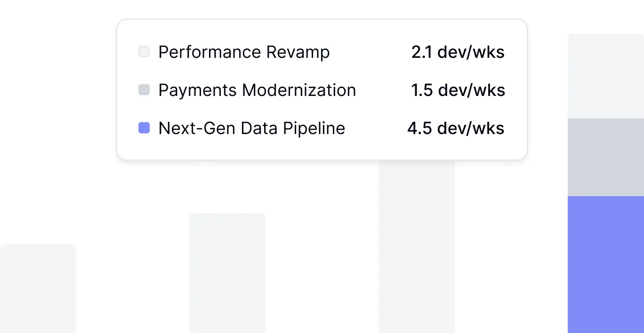The width and height of the screenshot is (644, 333).
Task: Click the purple Next-Gen Data Pipeline legend swatch
Action: point(144,128)
